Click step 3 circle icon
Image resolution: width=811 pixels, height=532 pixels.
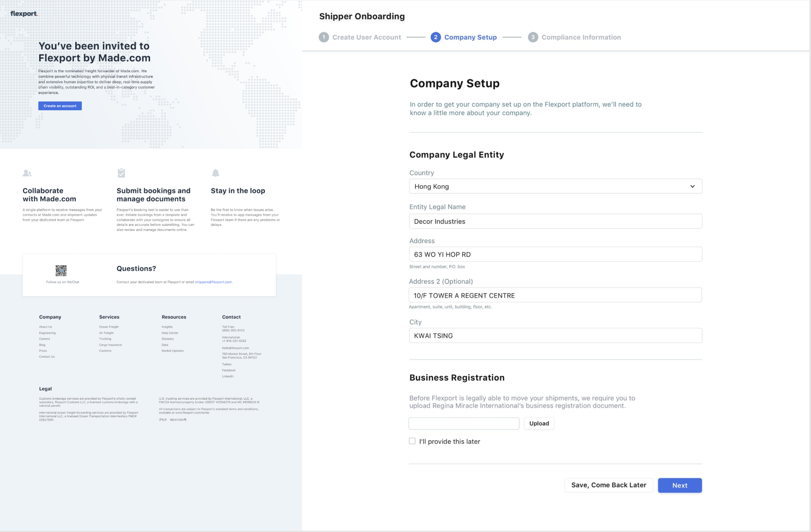pos(533,37)
